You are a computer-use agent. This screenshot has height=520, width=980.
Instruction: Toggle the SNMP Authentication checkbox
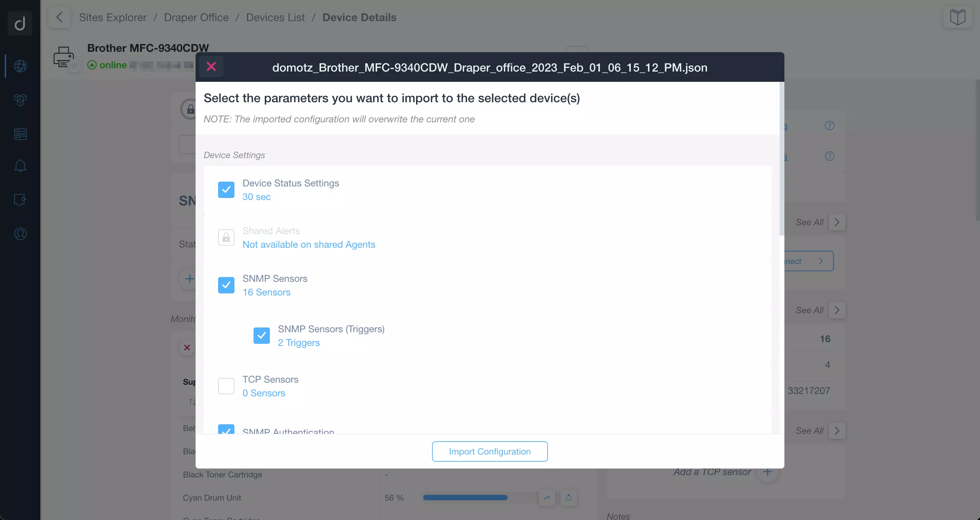(226, 429)
